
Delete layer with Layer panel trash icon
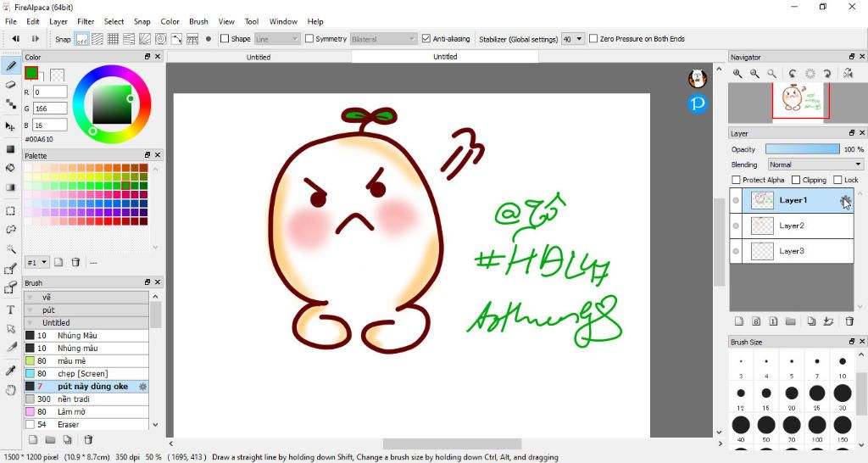coord(849,321)
